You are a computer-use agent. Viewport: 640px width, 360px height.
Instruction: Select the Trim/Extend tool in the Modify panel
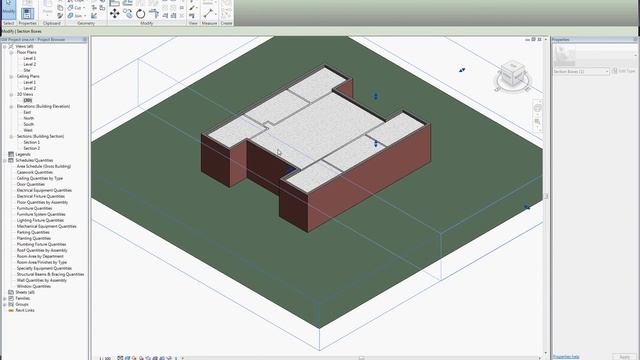pyautogui.click(x=154, y=13)
